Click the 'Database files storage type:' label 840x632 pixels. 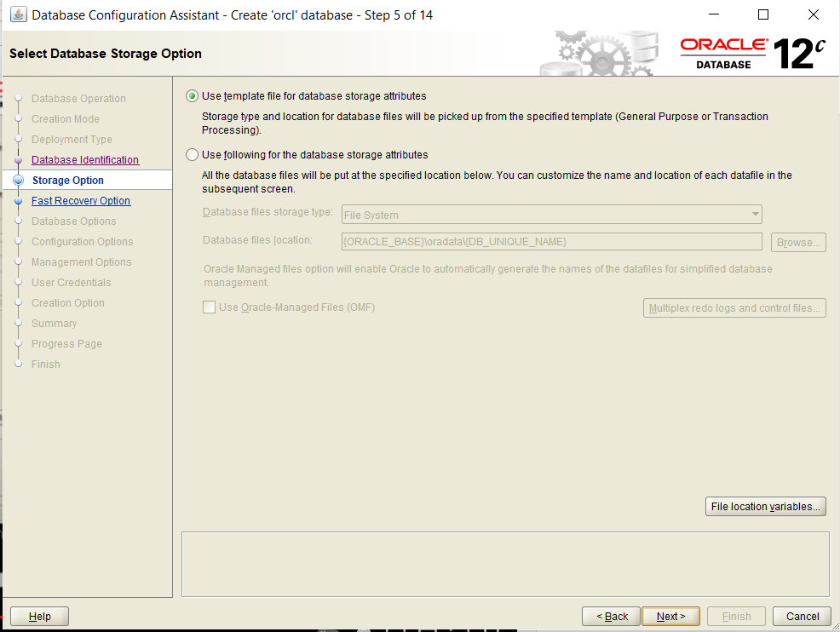[268, 212]
